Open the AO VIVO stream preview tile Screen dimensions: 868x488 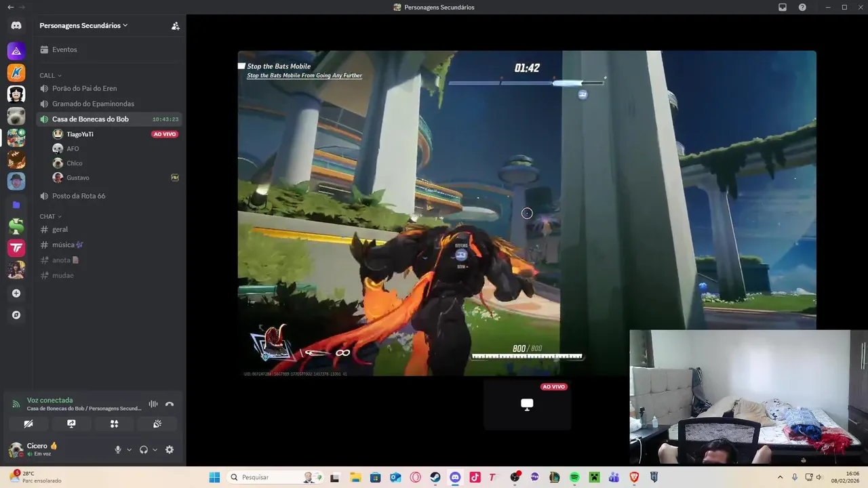[527, 405]
